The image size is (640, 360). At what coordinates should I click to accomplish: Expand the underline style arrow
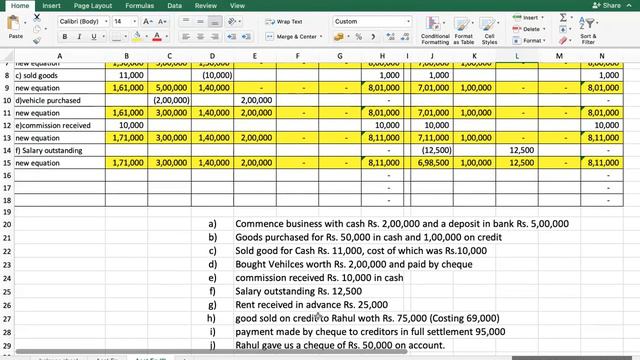point(103,37)
